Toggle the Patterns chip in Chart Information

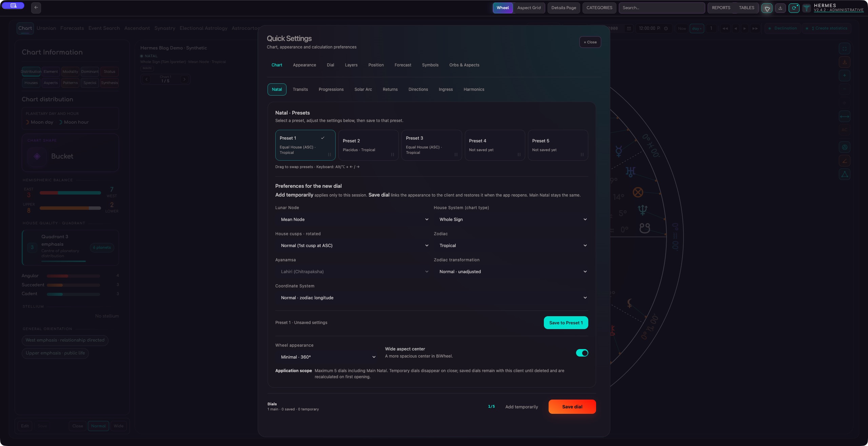click(x=70, y=83)
